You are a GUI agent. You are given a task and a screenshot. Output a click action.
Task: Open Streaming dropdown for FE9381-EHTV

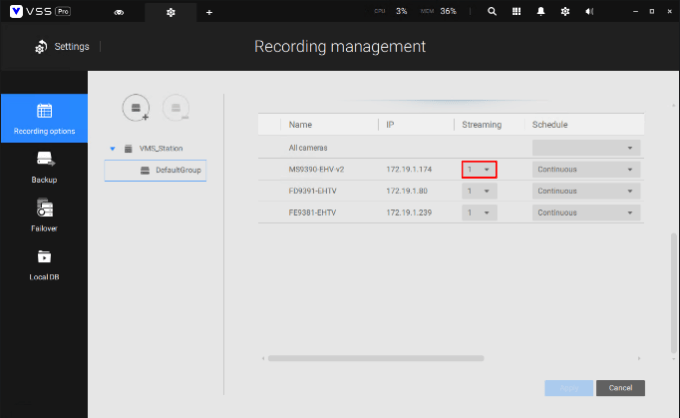coord(479,213)
